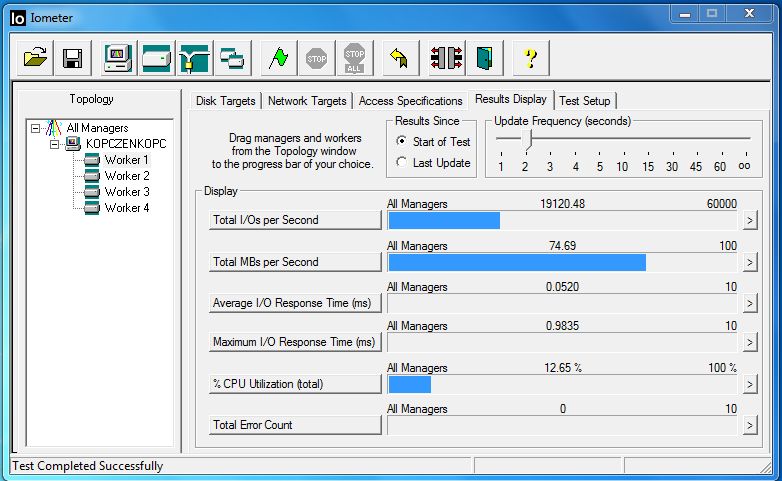Click the Total MBs per Second button
Viewport: 782px width, 481px height.
tap(295, 262)
